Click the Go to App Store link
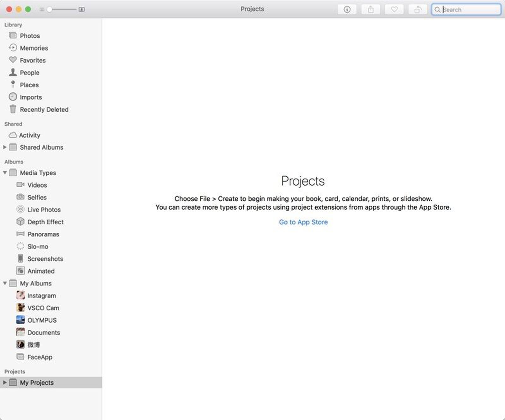The width and height of the screenshot is (505, 420). (303, 222)
